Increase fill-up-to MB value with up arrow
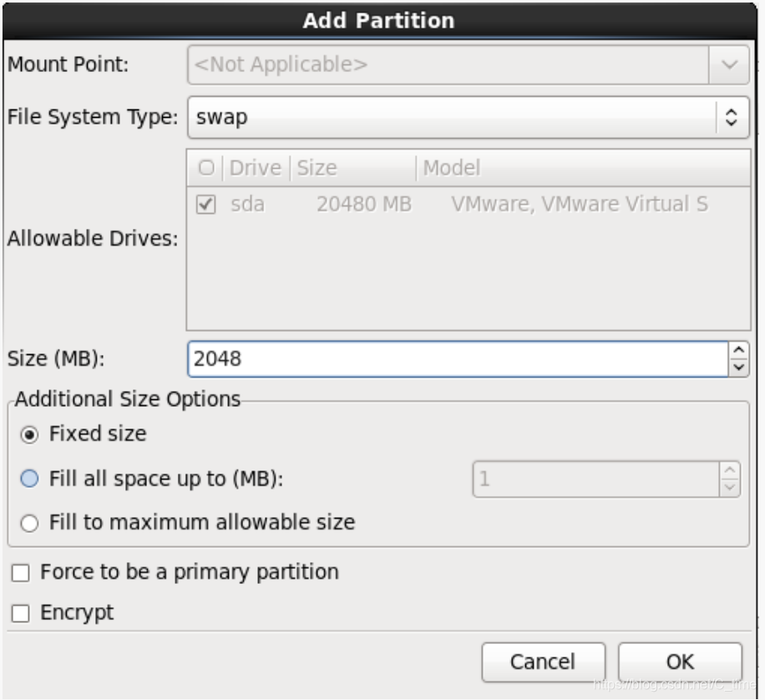The image size is (765, 700). pos(730,470)
